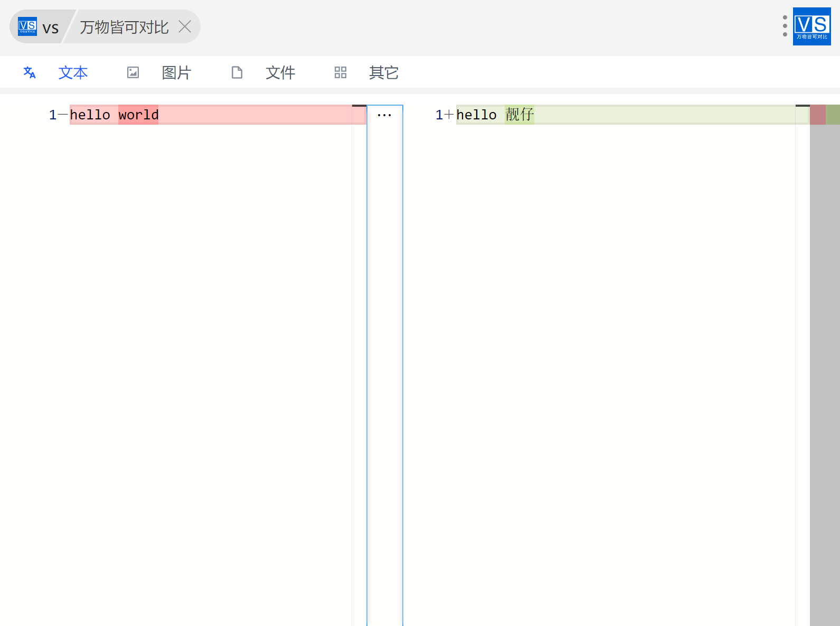Click the highlighted word '靓仔'
Image resolution: width=840 pixels, height=626 pixels.
[x=520, y=115]
